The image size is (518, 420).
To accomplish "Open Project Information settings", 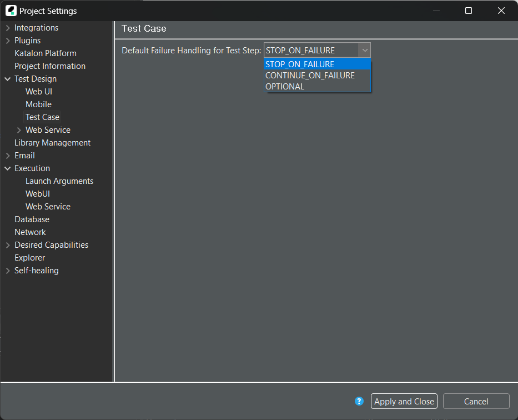I will coord(50,66).
